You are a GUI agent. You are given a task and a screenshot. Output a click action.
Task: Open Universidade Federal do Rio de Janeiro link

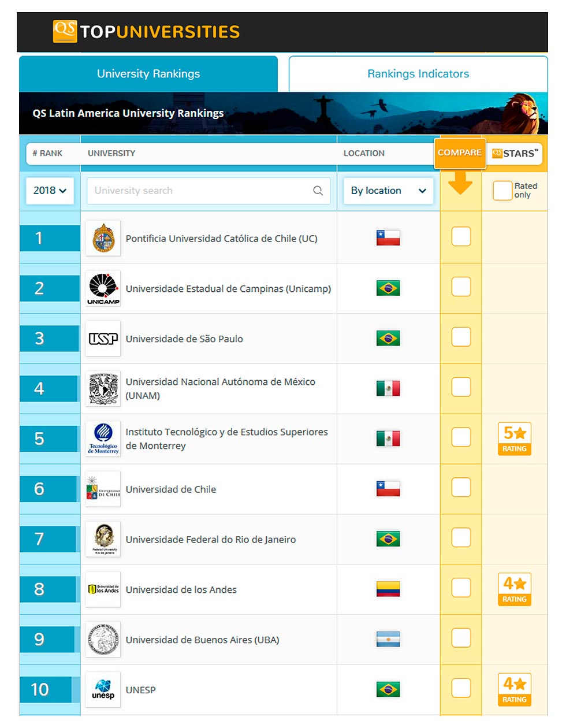pos(211,540)
